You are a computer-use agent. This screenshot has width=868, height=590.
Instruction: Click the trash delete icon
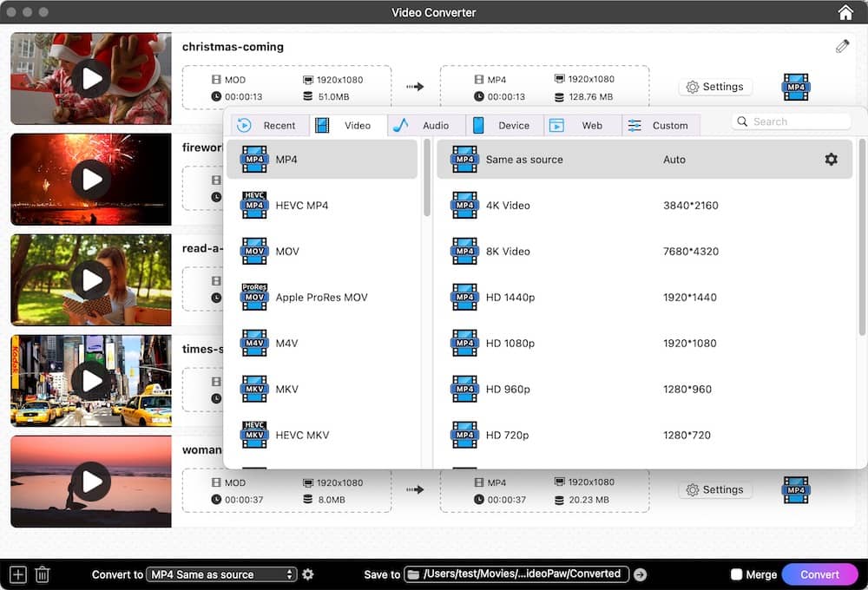pyautogui.click(x=43, y=574)
